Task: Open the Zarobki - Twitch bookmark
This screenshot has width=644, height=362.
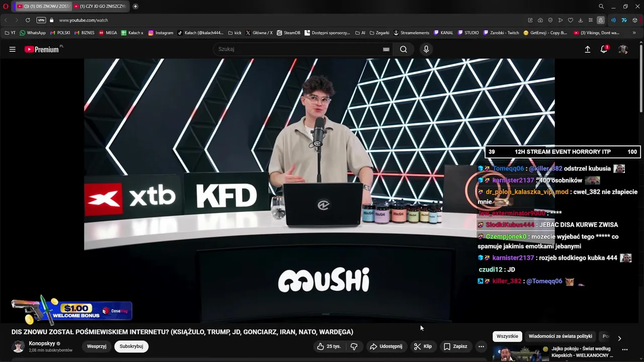Action: click(x=501, y=33)
